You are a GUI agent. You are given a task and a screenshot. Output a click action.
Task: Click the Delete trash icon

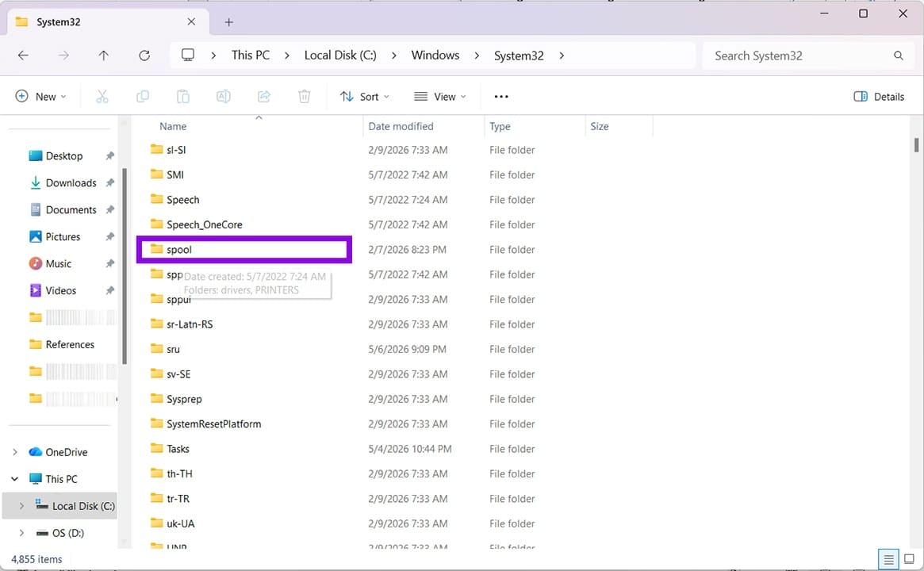pos(304,97)
